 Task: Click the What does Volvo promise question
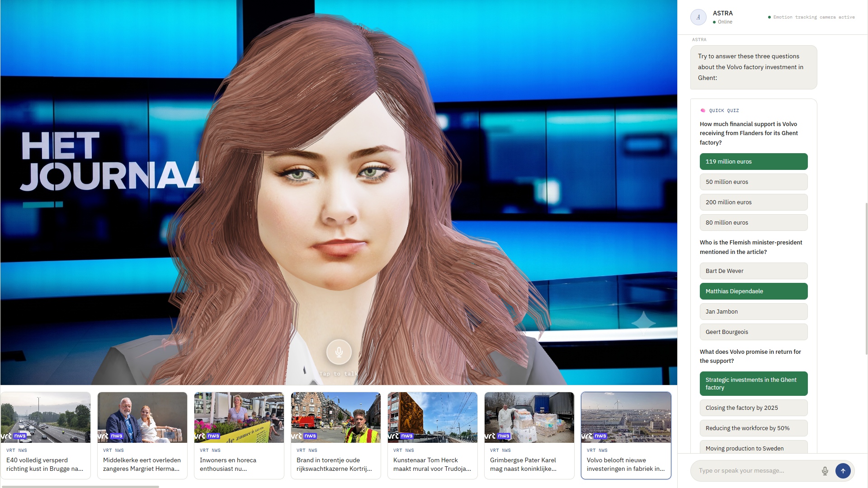tap(750, 357)
